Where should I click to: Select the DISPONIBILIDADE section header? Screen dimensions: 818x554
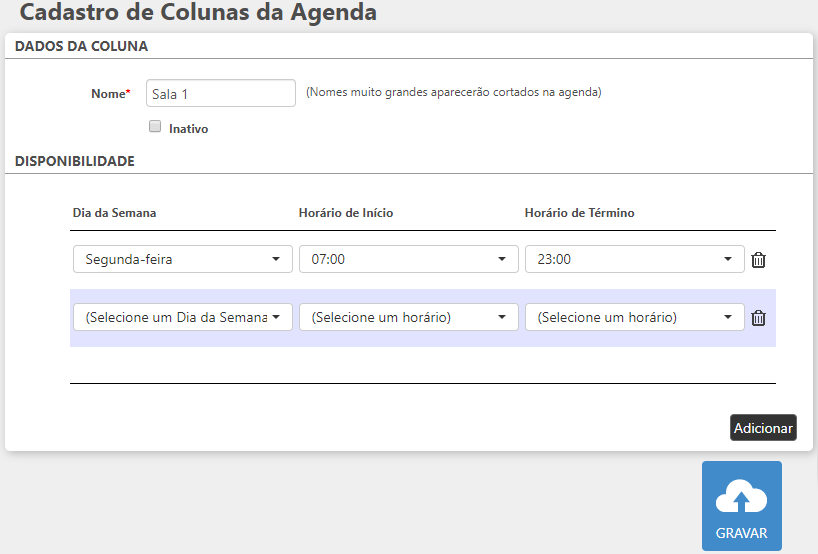(75, 160)
